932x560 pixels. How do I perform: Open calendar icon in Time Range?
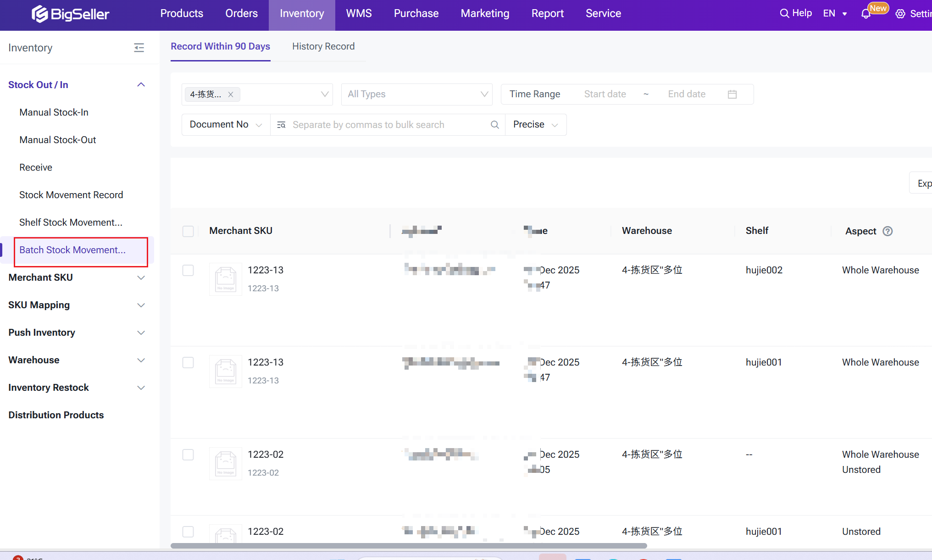[x=732, y=94]
